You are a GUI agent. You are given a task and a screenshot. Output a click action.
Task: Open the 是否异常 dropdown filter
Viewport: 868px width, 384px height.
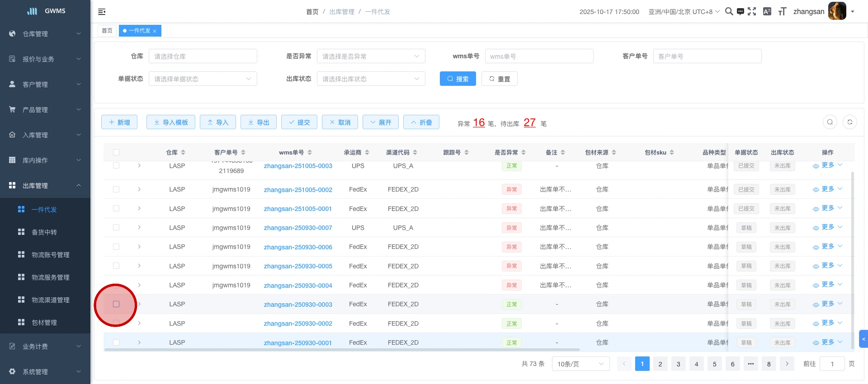tap(371, 56)
